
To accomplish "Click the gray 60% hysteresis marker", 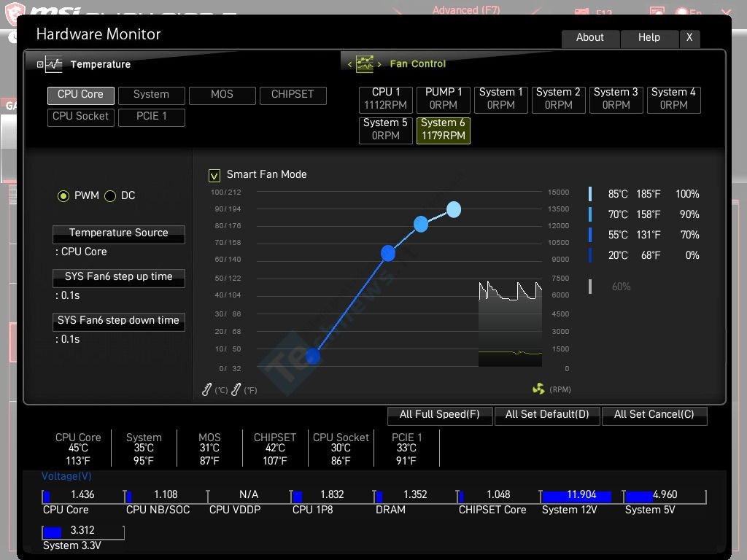I will coord(590,287).
